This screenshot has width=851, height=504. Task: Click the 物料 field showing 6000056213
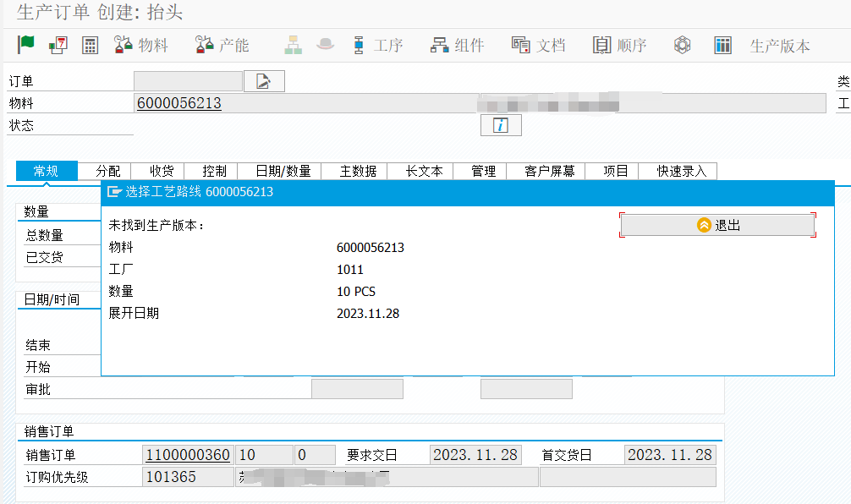pos(306,103)
